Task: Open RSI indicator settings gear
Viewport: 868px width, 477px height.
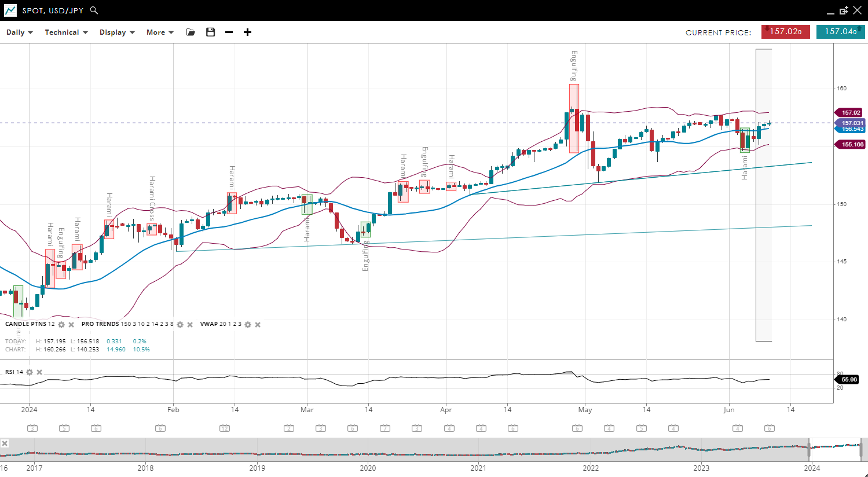Action: click(30, 372)
